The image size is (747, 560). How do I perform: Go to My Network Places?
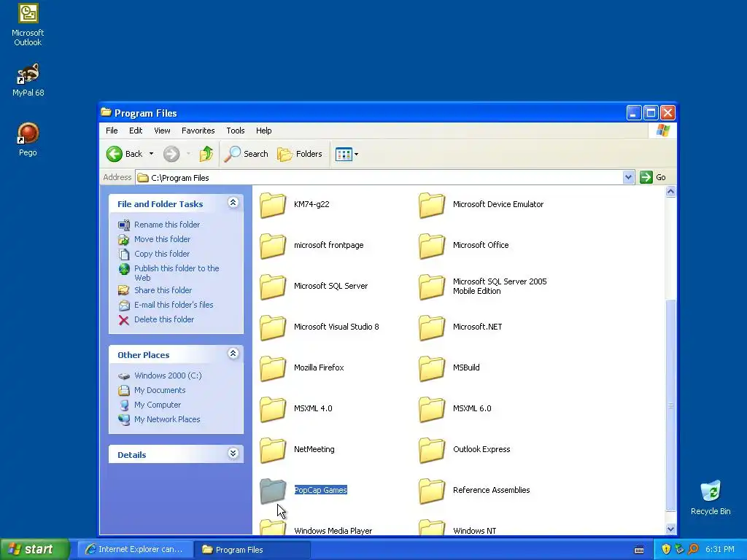[x=167, y=419]
